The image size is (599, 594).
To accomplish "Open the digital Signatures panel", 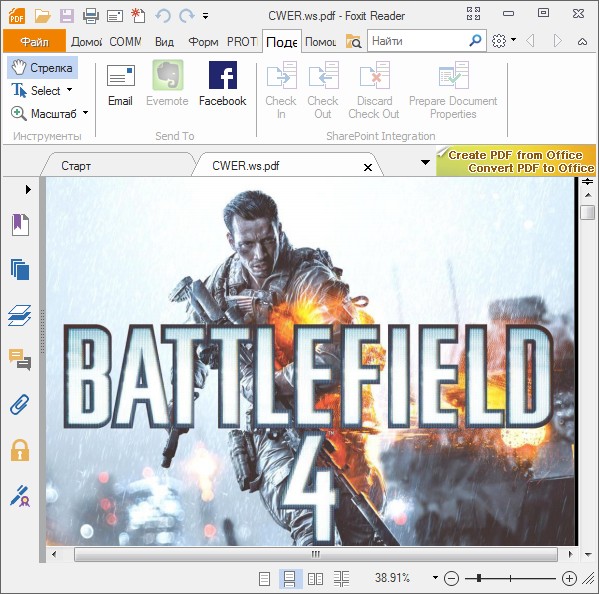I will pos(20,496).
